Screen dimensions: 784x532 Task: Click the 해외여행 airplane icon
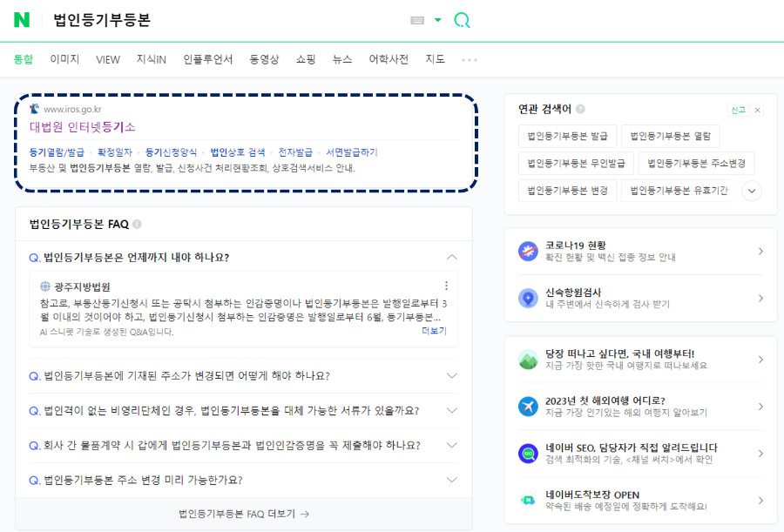[528, 407]
